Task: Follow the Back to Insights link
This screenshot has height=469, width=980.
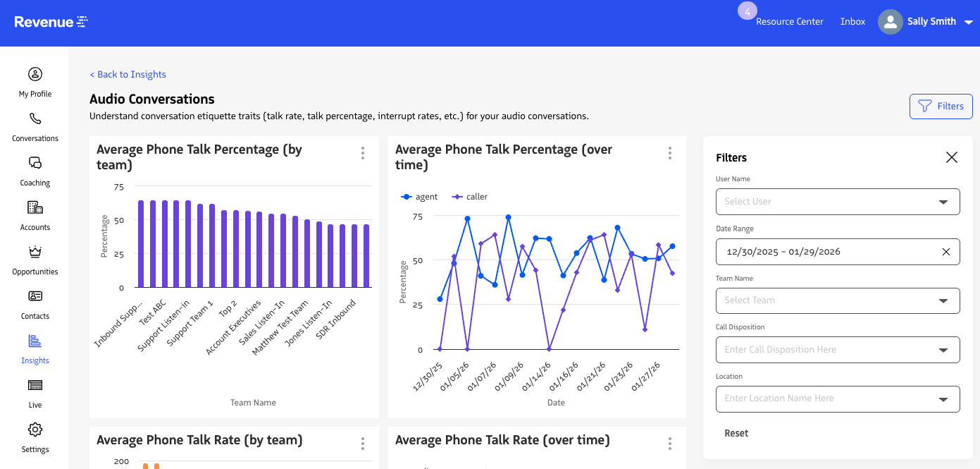Action: click(x=128, y=74)
